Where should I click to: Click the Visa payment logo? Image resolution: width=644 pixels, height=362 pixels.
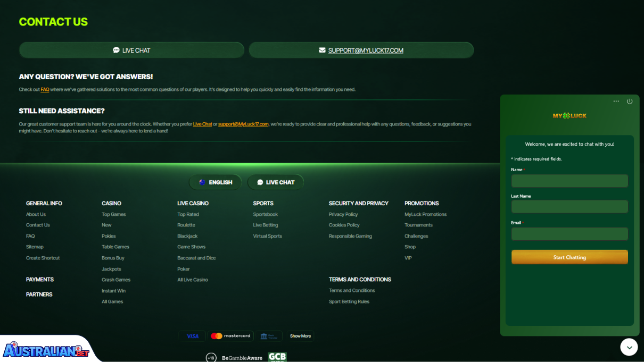pos(193,336)
